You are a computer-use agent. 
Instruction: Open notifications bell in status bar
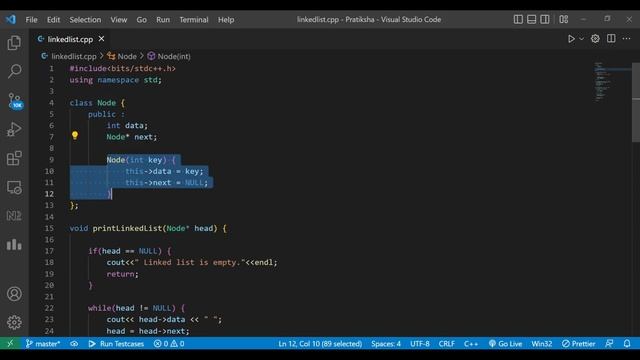(x=627, y=344)
